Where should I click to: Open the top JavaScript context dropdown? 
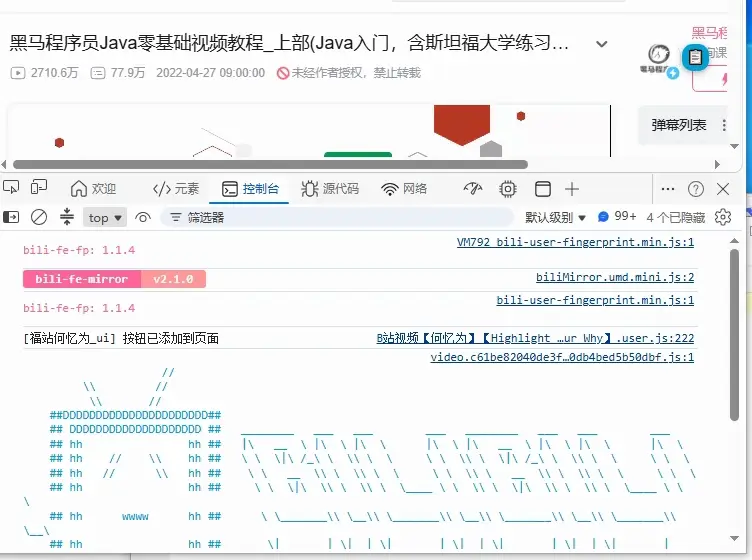(105, 218)
